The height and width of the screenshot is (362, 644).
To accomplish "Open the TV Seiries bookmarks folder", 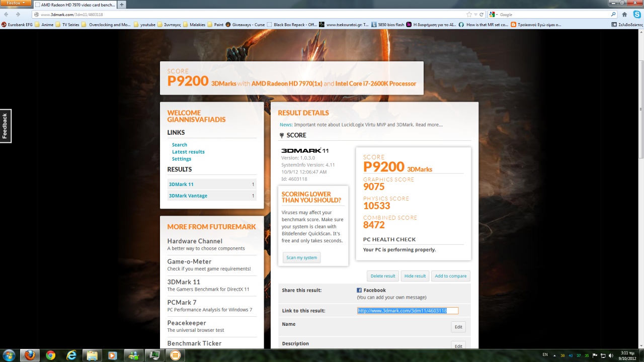I will [67, 24].
